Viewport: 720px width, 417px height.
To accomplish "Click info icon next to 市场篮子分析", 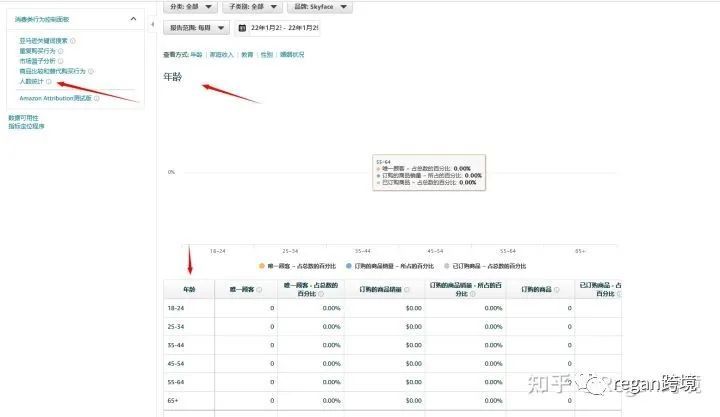I will [61, 61].
